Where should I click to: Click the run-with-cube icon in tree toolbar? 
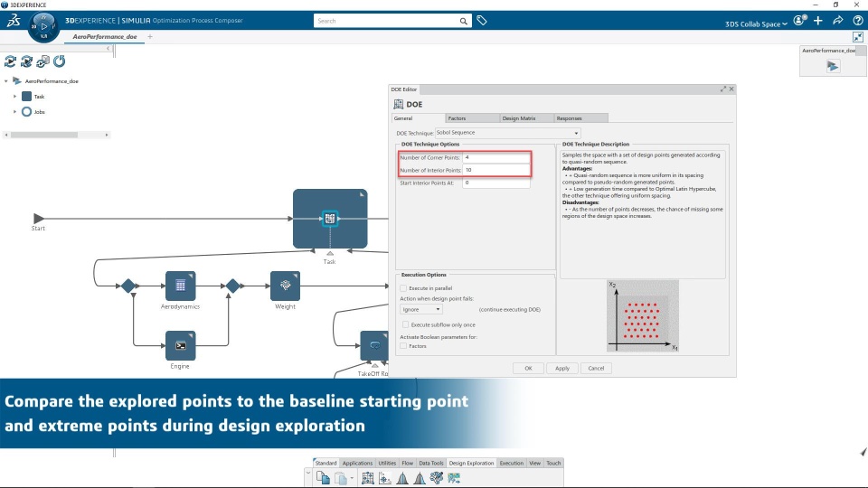coord(42,61)
